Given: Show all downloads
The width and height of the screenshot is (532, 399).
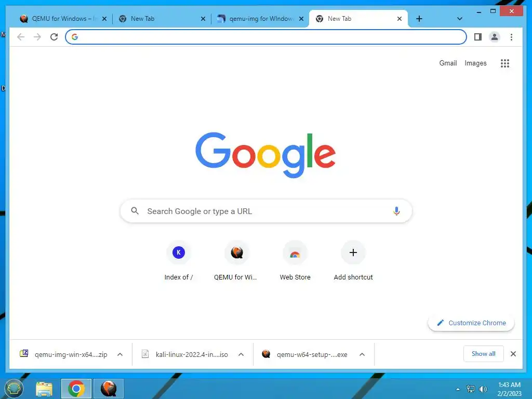Looking at the screenshot, I should (x=484, y=354).
